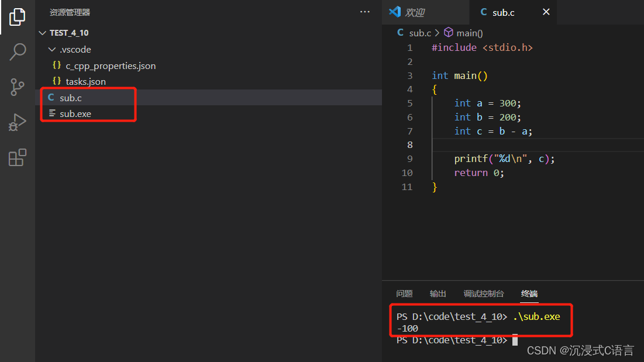
Task: Collapse the .vscode folder
Action: tap(51, 49)
